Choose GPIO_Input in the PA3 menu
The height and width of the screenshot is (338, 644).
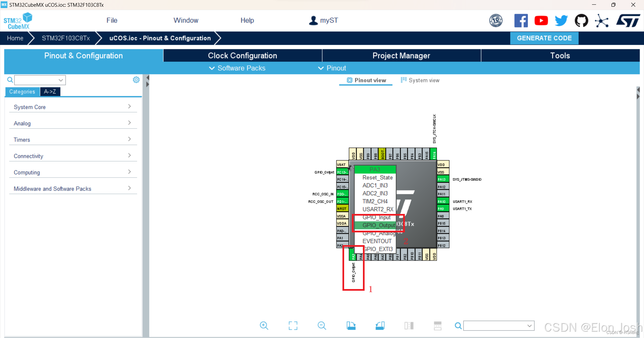click(375, 217)
